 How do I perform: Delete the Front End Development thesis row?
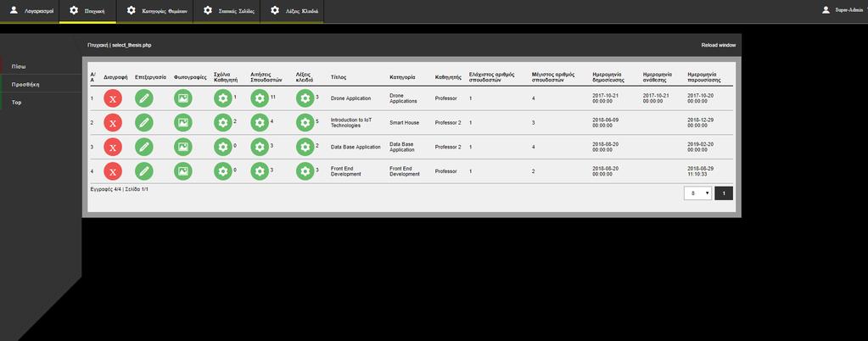pyautogui.click(x=113, y=171)
